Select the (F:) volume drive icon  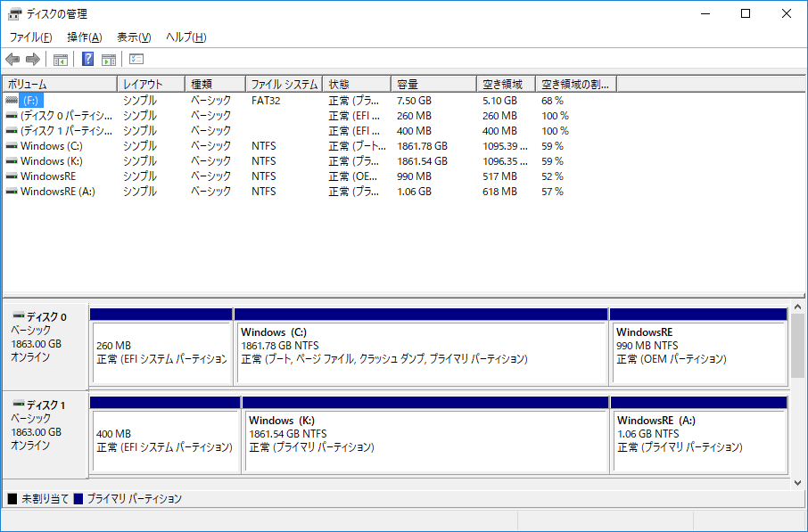point(12,101)
